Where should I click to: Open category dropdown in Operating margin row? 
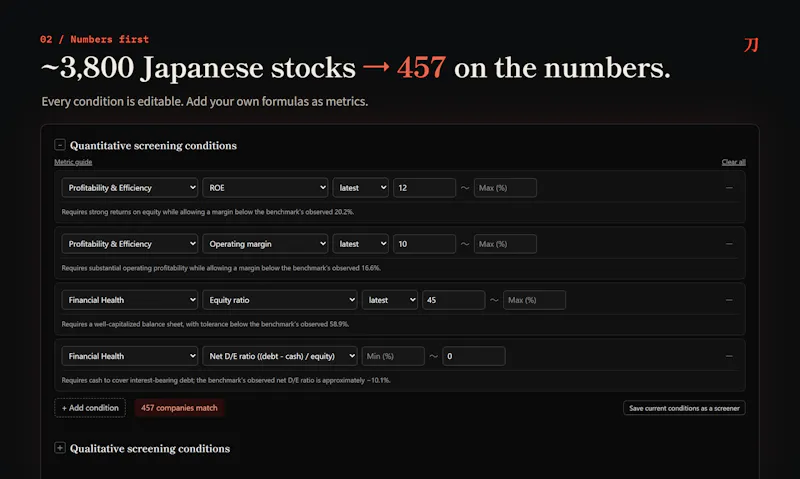(130, 244)
